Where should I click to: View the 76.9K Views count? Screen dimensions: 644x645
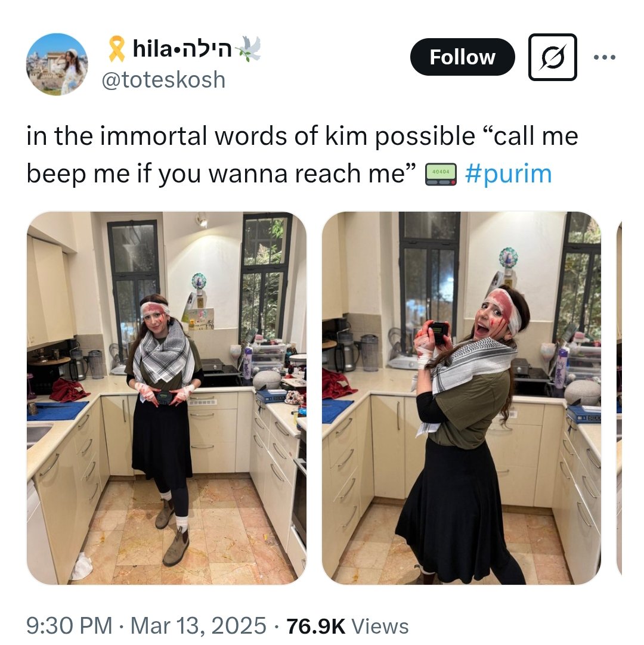tap(348, 625)
